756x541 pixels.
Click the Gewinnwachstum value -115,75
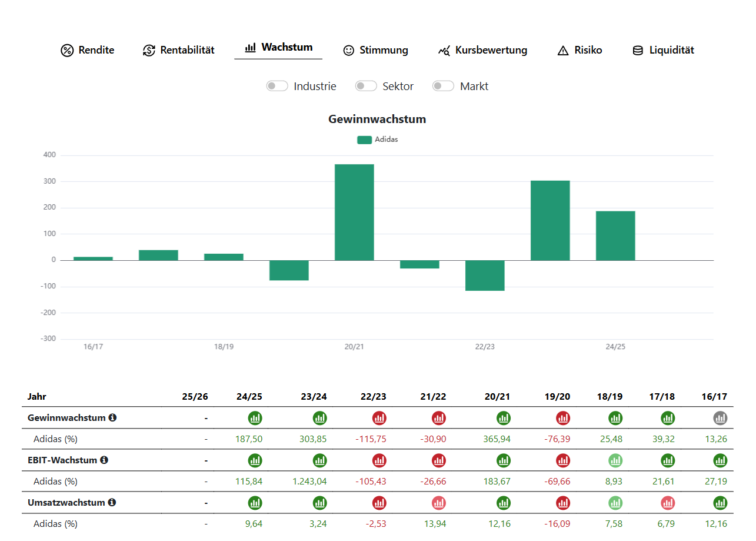[x=371, y=439]
